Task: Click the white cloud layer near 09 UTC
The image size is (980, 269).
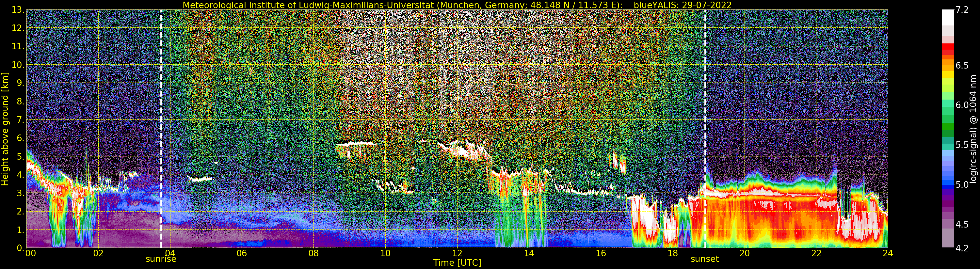Action: [x=357, y=144]
